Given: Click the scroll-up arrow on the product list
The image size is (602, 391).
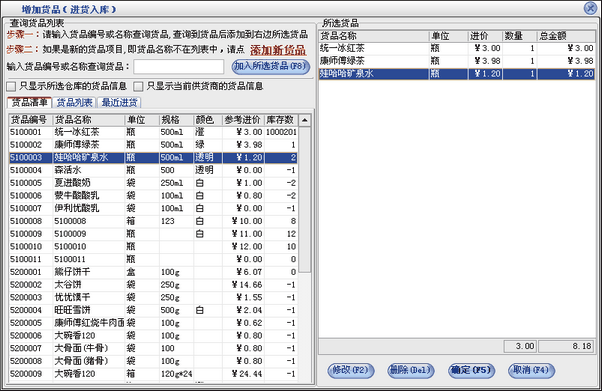Looking at the screenshot, I should coord(304,120).
